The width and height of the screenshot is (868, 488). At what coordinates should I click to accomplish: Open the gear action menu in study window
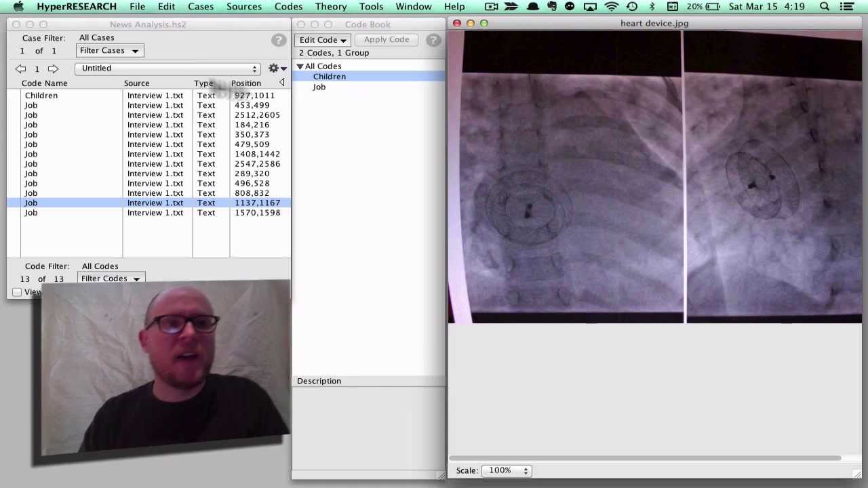[277, 68]
